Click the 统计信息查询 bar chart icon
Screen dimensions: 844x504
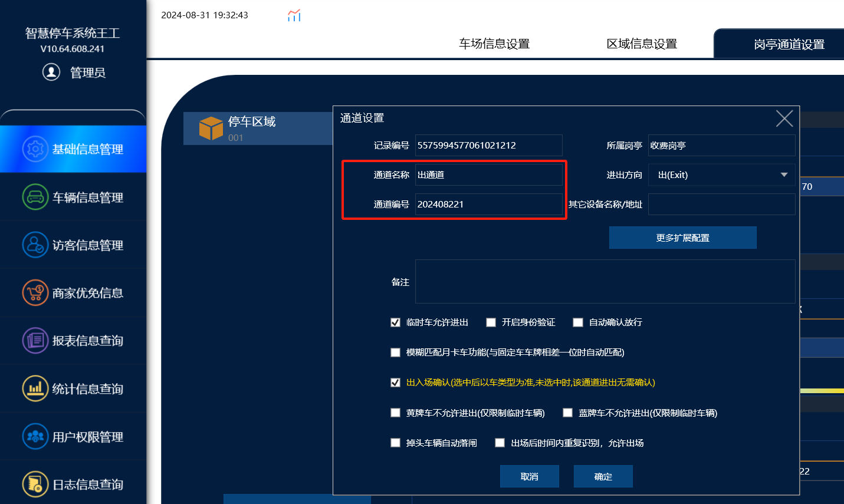(x=35, y=388)
